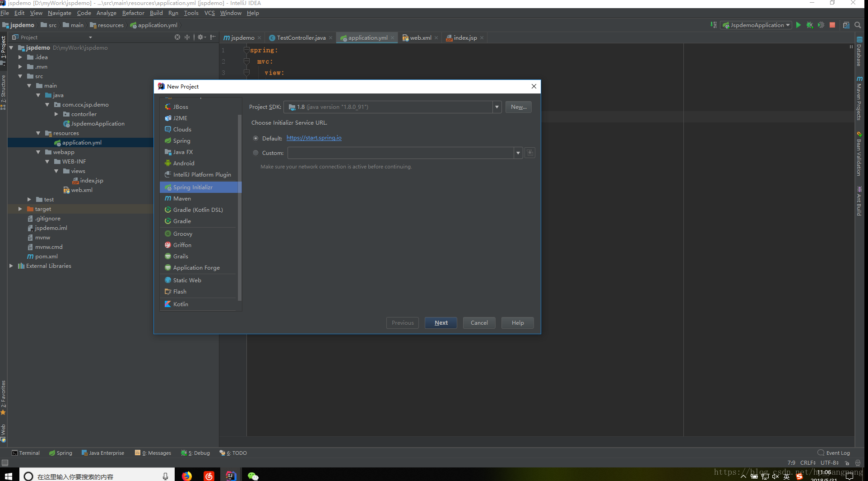Screen dimensions: 868x481
Task: Open Debug tool window
Action: [x=195, y=453]
